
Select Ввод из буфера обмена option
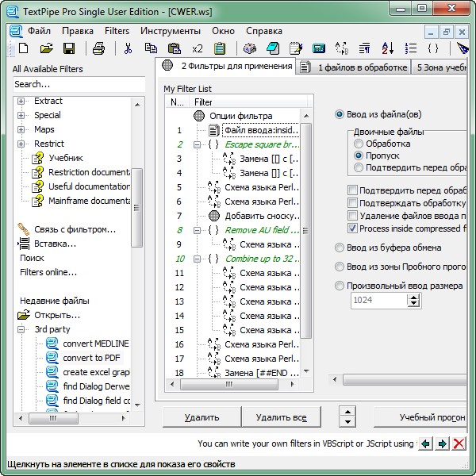tap(340, 248)
